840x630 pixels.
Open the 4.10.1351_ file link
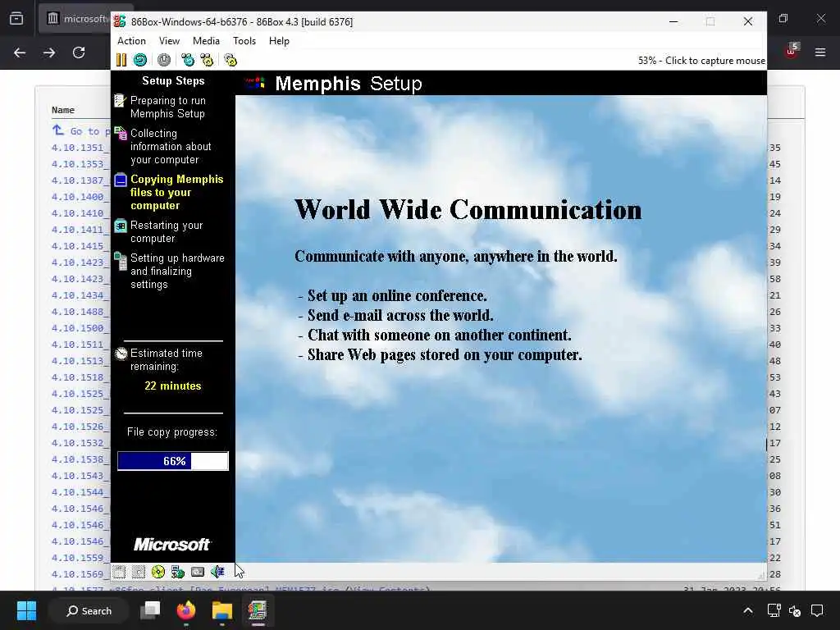tap(80, 148)
